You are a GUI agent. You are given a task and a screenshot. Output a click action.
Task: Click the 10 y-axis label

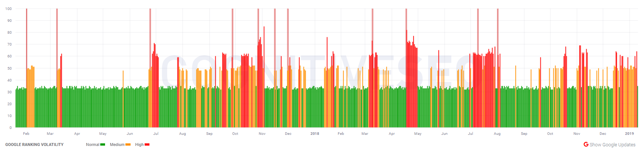(x=10, y=116)
